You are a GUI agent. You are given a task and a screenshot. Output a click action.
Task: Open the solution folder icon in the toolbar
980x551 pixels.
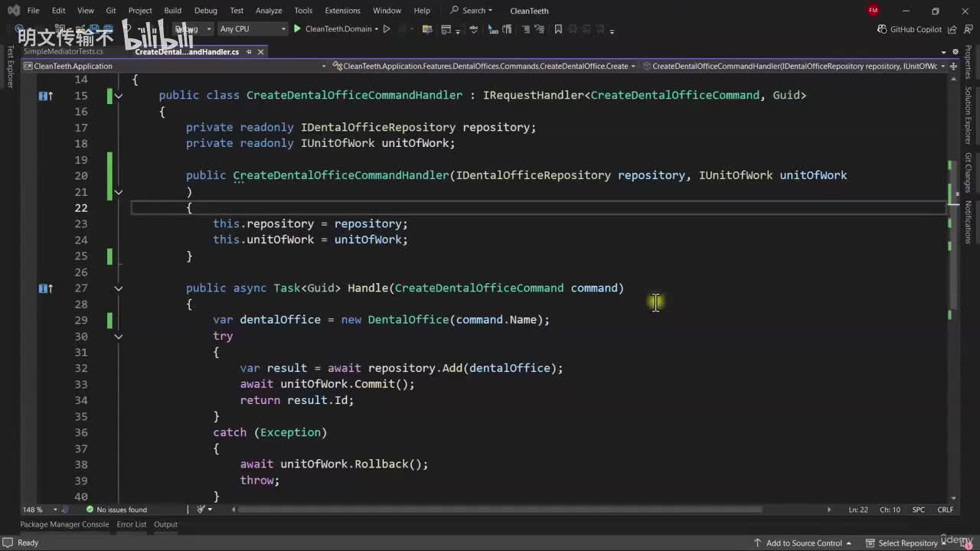427,29
